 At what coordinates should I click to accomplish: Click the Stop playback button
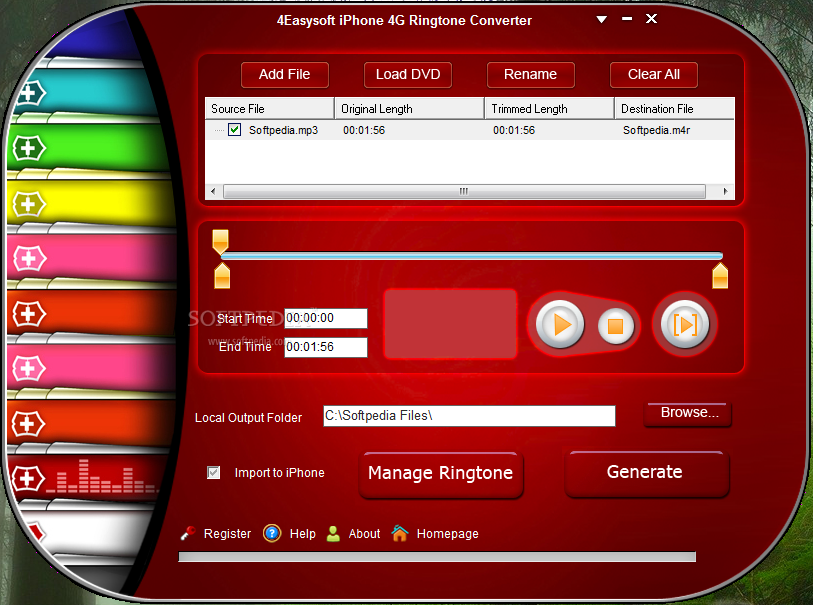coord(615,326)
